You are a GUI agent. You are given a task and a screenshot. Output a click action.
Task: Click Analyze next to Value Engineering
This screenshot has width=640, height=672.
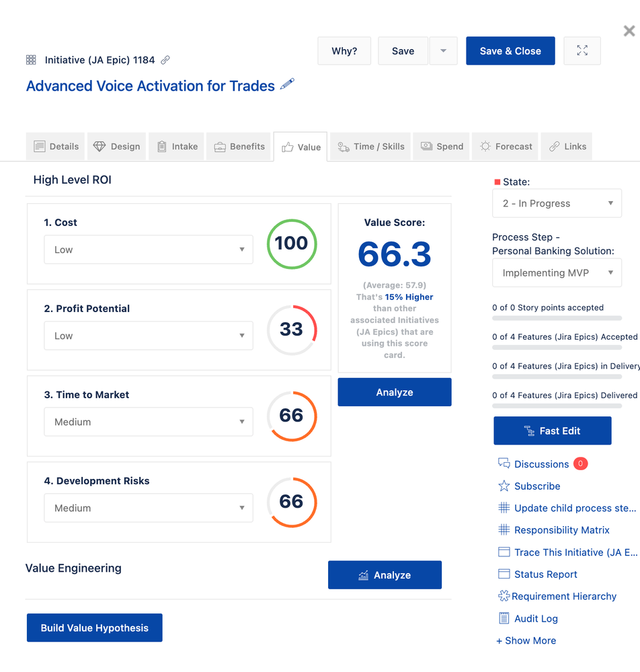[x=385, y=574]
